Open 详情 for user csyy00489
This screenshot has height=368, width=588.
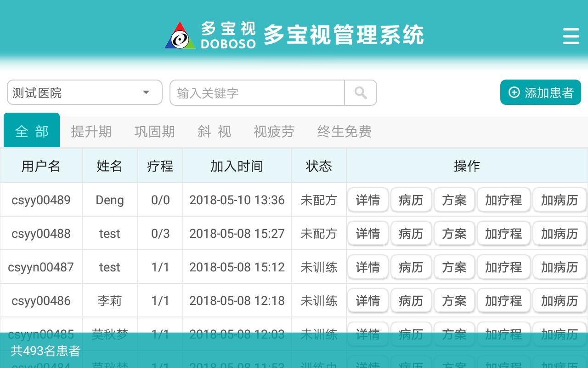point(367,200)
